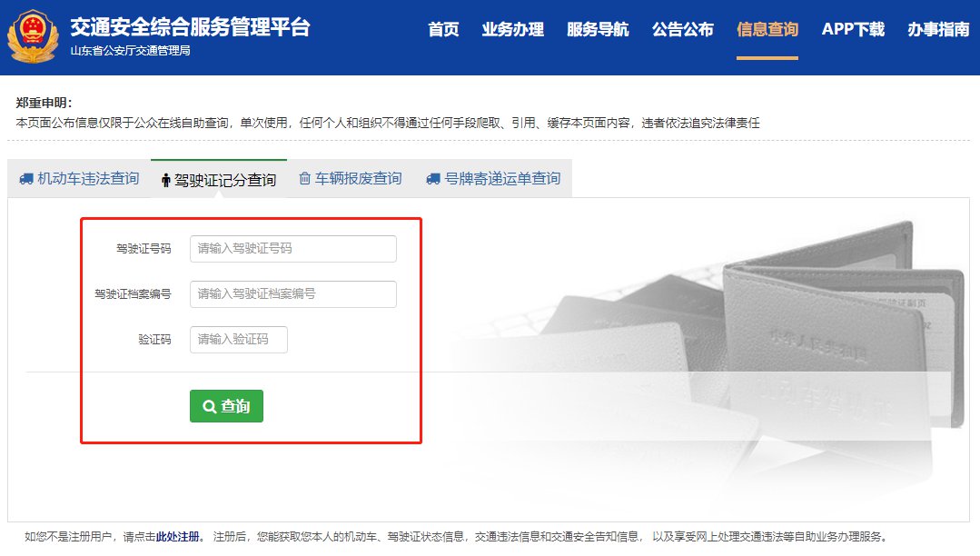Click the 驾驶证号码 field label
Viewport: 980px width, 556px height.
tap(144, 249)
